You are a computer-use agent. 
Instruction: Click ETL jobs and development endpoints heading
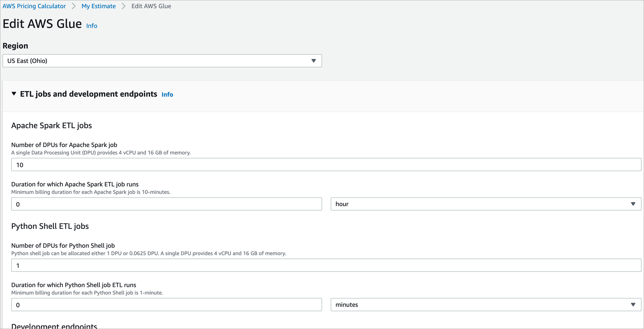pyautogui.click(x=88, y=94)
